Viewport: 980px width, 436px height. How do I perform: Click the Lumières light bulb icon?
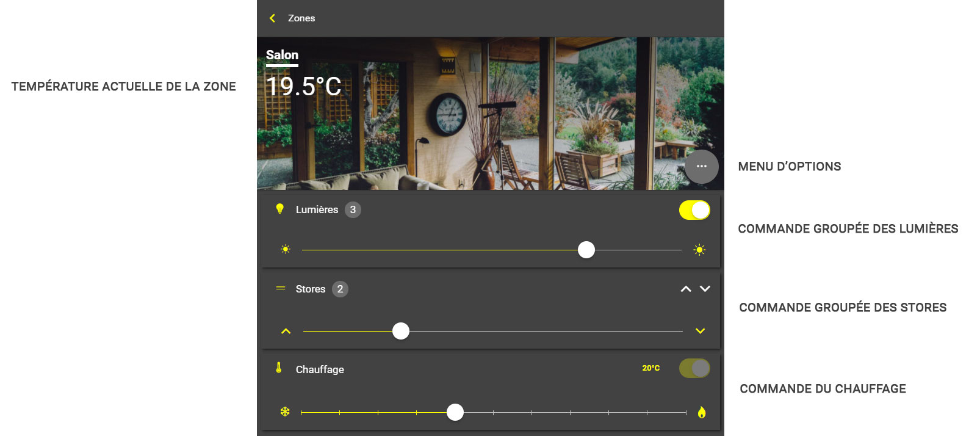tap(279, 209)
